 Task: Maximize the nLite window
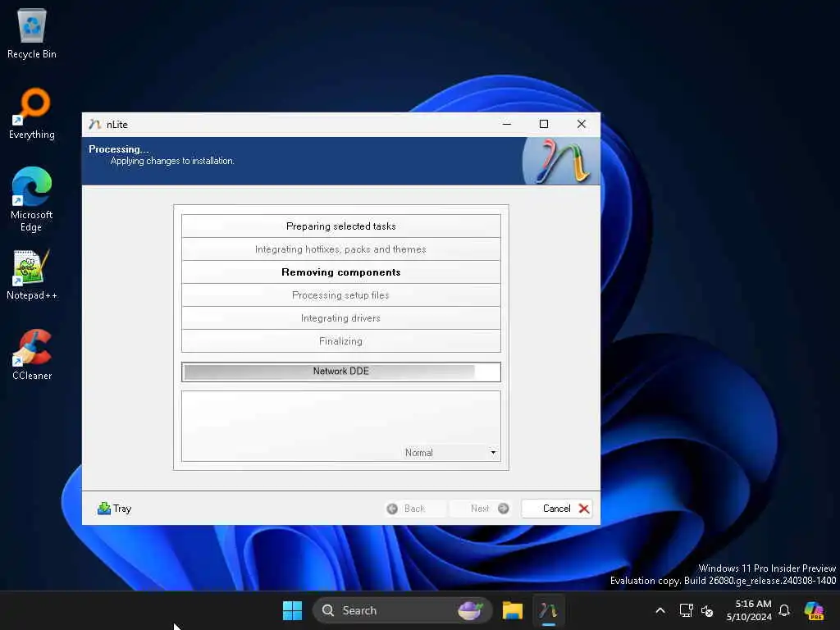click(544, 125)
